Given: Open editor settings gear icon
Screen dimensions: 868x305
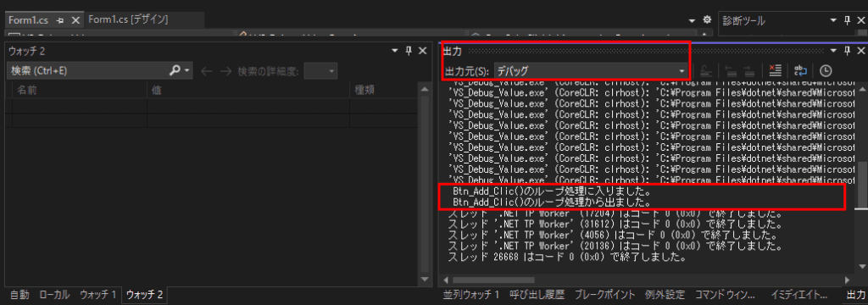Looking at the screenshot, I should coord(707,19).
